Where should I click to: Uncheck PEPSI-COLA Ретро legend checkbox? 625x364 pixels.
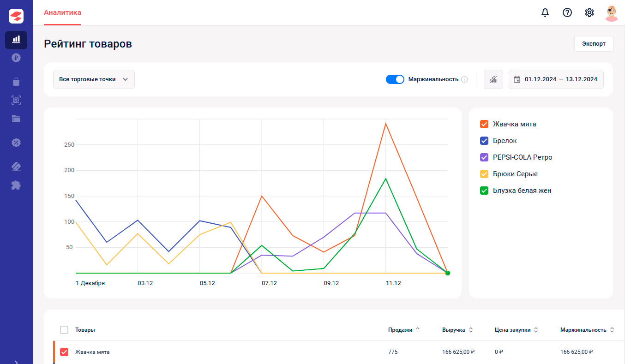484,157
